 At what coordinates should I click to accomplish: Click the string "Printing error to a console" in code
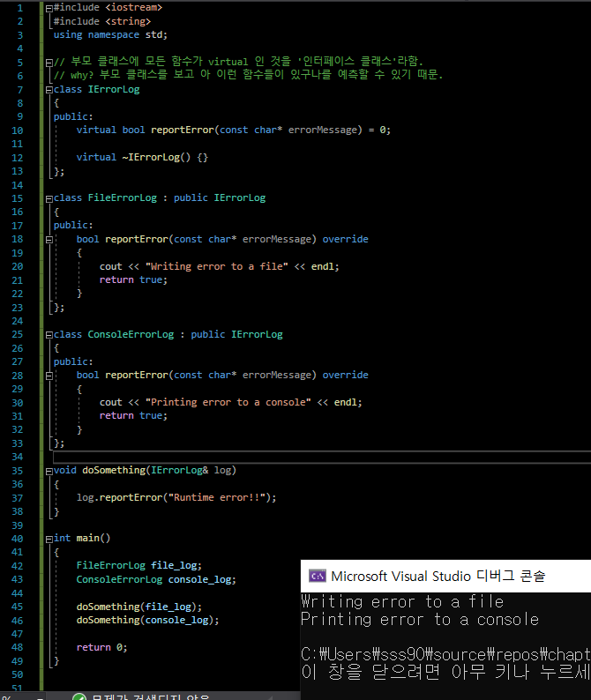tap(228, 402)
